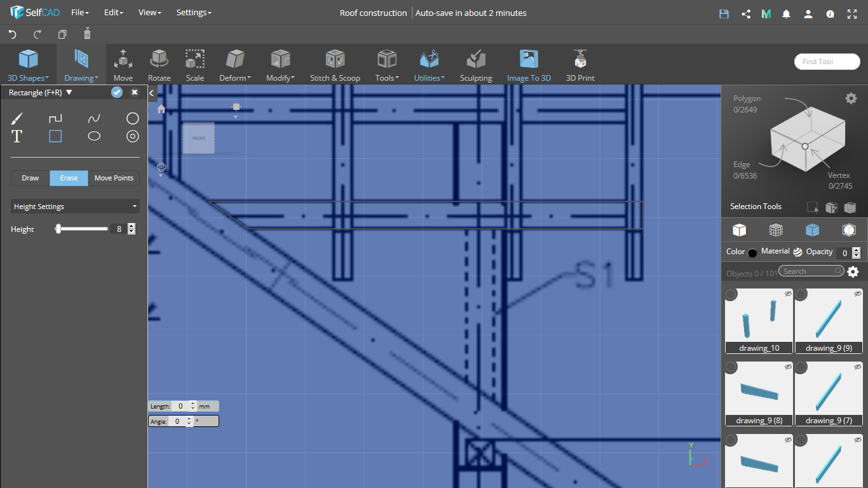The width and height of the screenshot is (868, 488).
Task: Open the Settings menu
Action: pos(194,13)
